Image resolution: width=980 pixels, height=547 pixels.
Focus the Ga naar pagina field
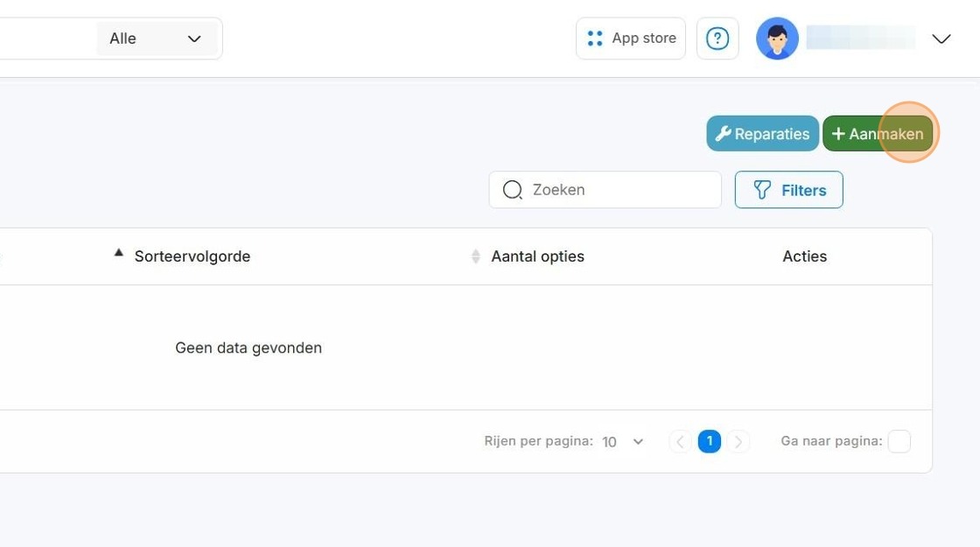point(899,441)
